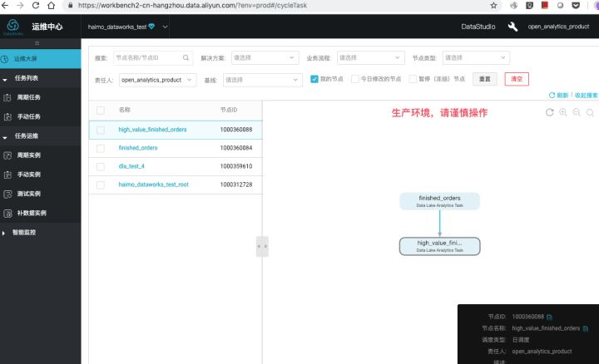Click the 补数据实例 sidebar icon
599x364 pixels.
(7, 214)
